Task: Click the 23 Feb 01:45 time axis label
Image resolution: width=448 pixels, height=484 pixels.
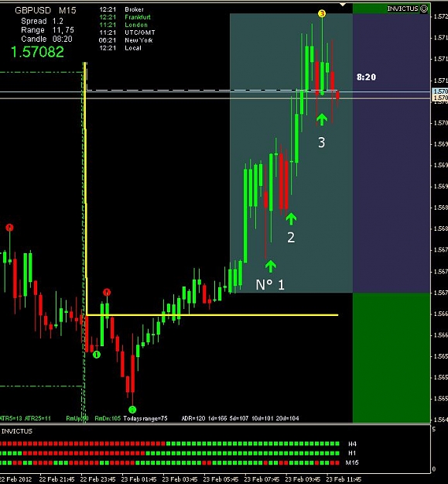Action: [139, 479]
